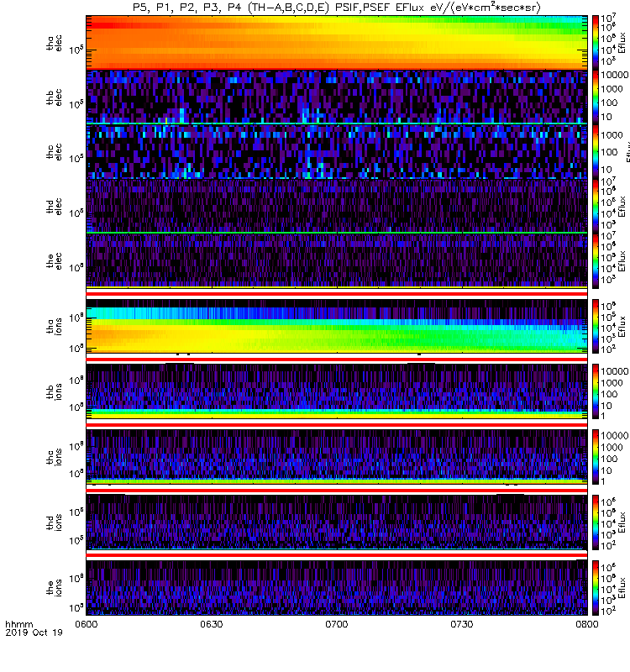Select the 'thc elec' panel label
The width and height of the screenshot is (630, 672).
click(x=55, y=152)
